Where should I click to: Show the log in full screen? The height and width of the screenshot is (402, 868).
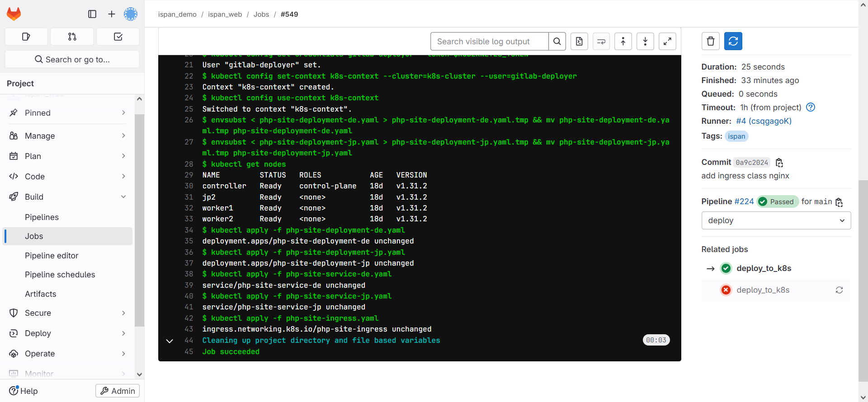tap(667, 42)
